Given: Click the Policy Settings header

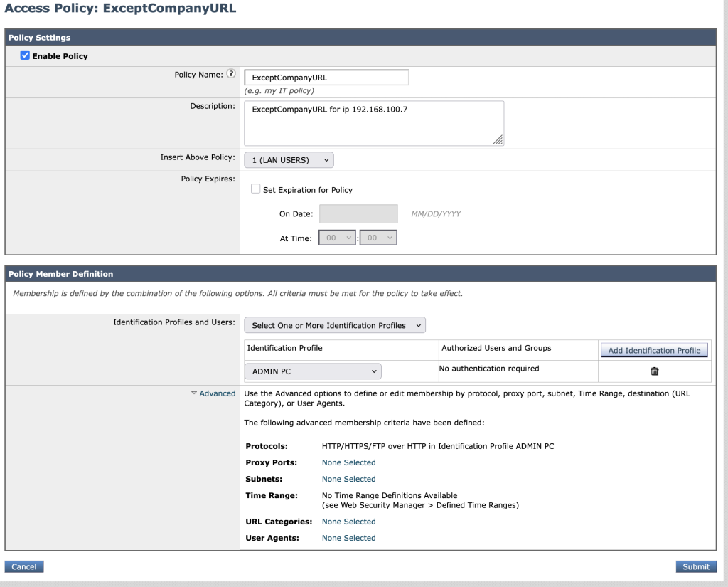Looking at the screenshot, I should [x=360, y=38].
